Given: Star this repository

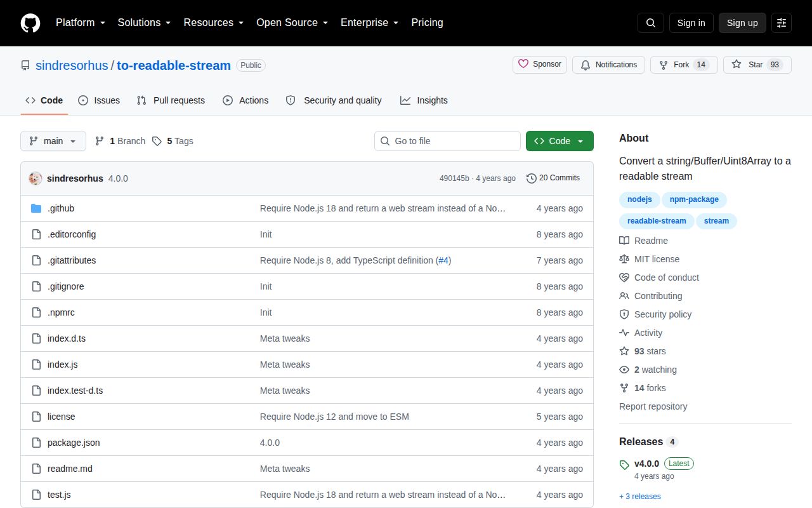Looking at the screenshot, I should click(757, 65).
